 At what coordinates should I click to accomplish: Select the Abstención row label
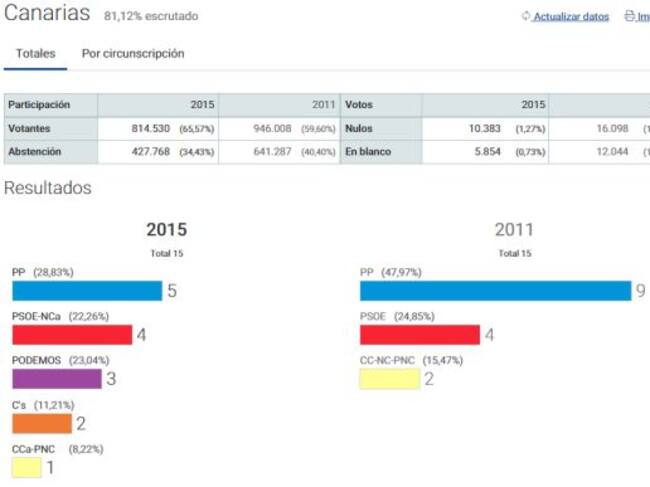pos(34,152)
